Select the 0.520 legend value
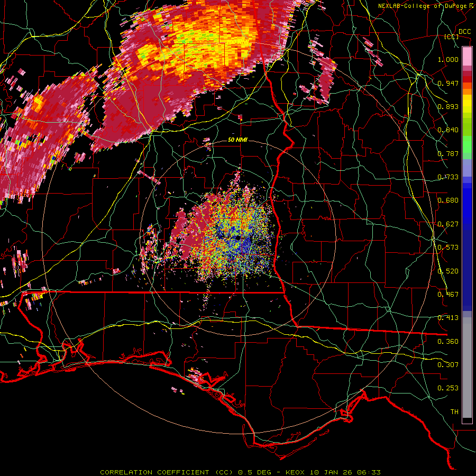Image resolution: width=476 pixels, height=476 pixels. 448,271
